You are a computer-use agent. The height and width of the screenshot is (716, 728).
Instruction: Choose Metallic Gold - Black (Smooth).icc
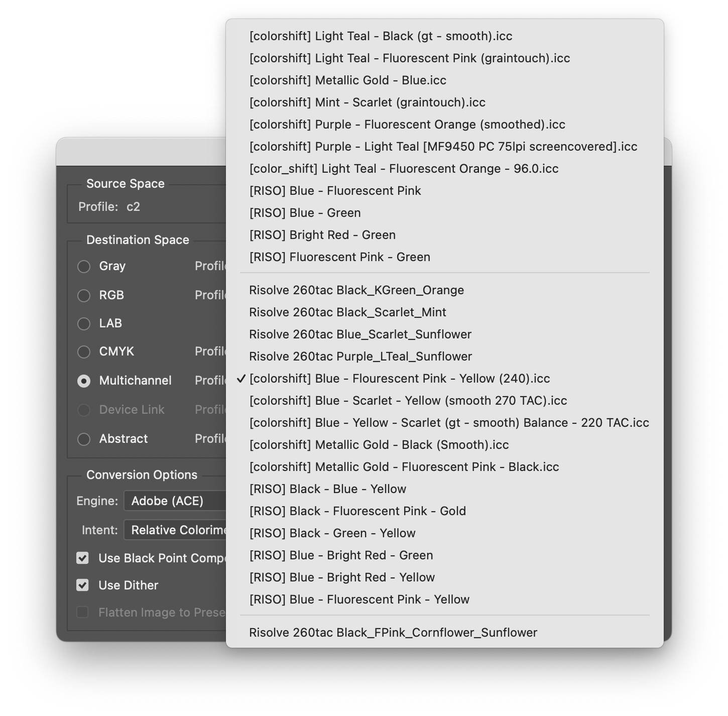tap(445, 445)
